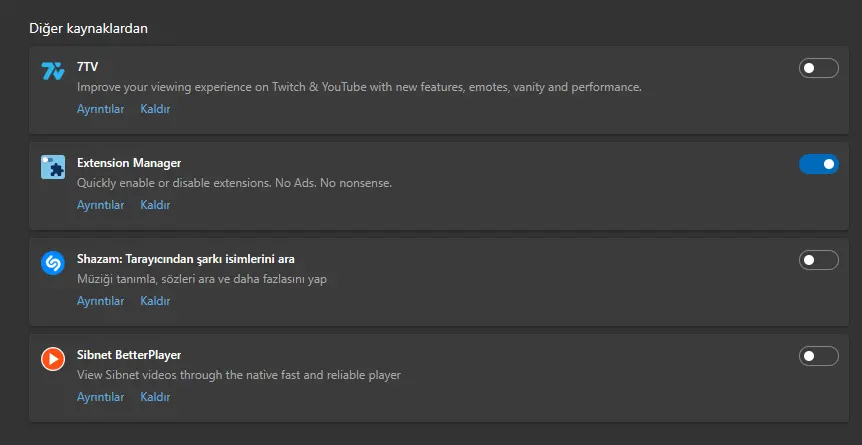Click the orange Sibnet BetterPlayer play icon
The width and height of the screenshot is (862, 445).
[53, 359]
